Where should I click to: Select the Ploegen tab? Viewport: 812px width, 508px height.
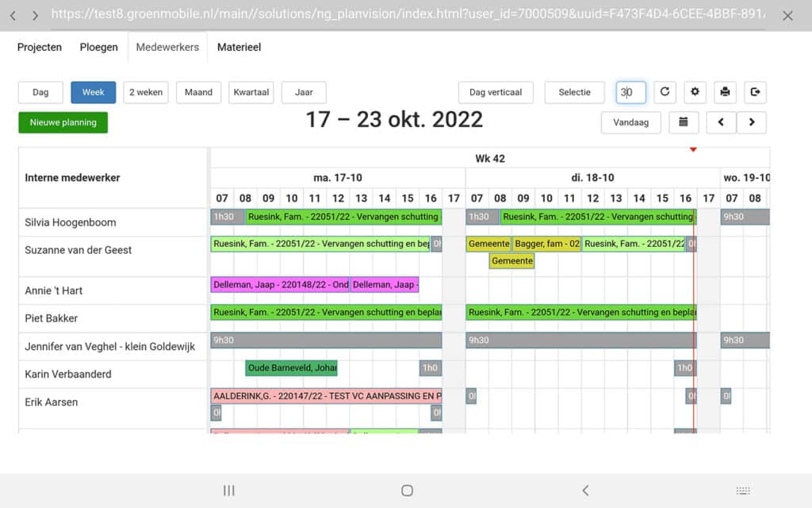tap(98, 47)
